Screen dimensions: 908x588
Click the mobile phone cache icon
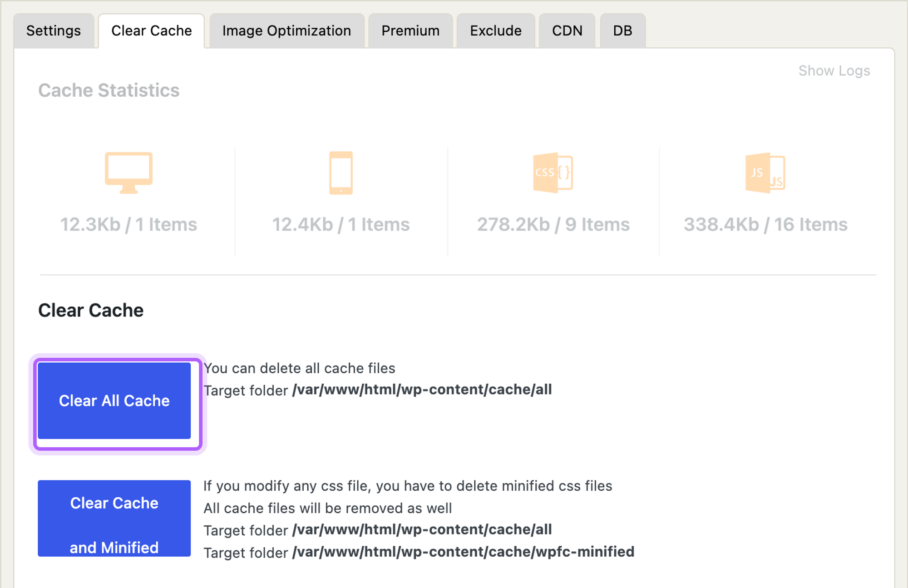341,173
